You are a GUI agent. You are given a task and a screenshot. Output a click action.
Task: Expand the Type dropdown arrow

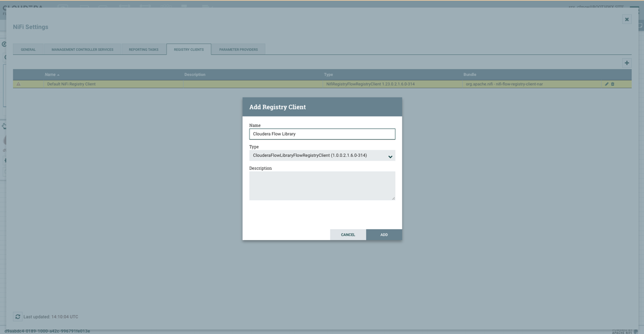coord(390,156)
